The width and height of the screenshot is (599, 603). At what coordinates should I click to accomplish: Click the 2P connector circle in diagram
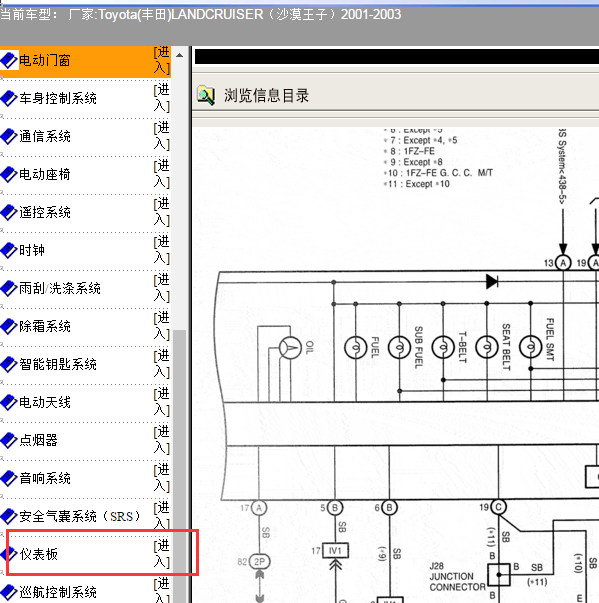[260, 562]
